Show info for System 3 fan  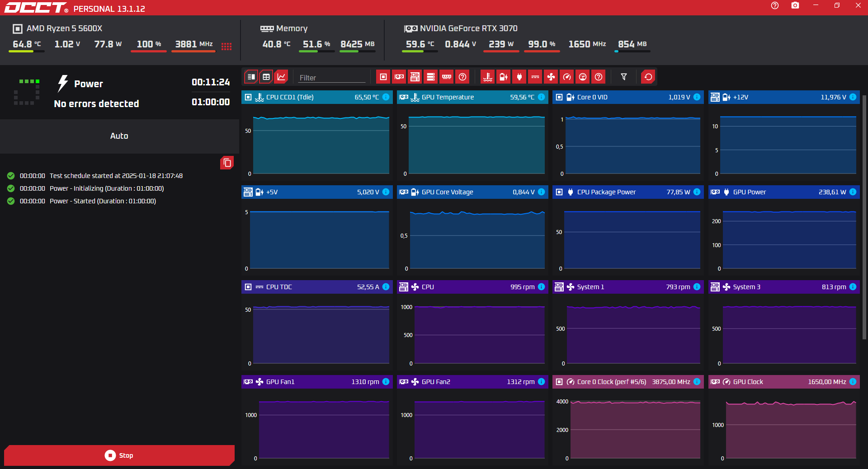853,287
